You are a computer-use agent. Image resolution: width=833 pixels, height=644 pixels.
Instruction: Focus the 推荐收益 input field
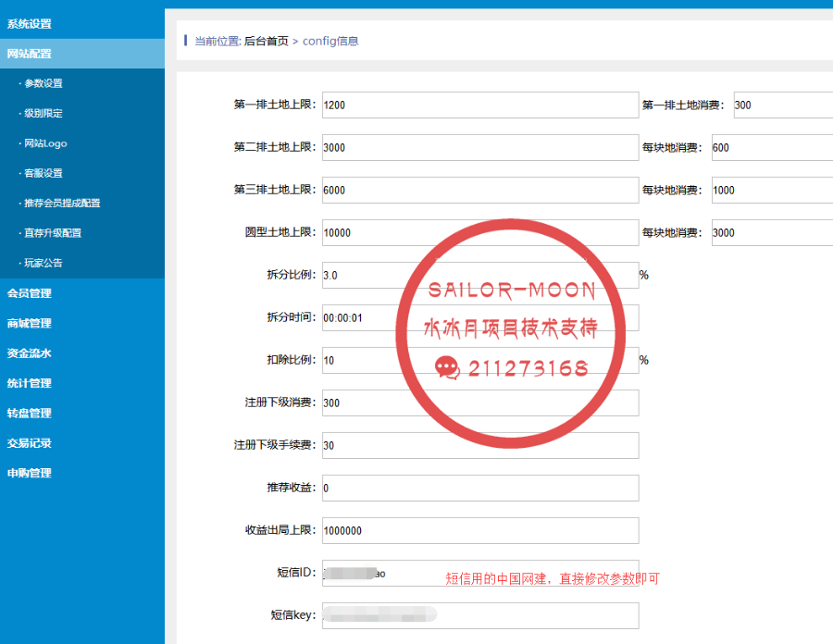pos(480,488)
